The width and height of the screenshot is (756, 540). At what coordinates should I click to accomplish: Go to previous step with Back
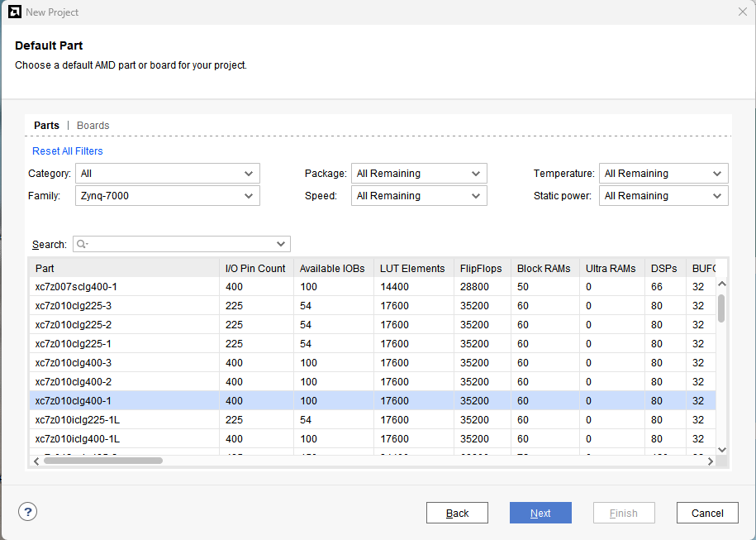457,513
